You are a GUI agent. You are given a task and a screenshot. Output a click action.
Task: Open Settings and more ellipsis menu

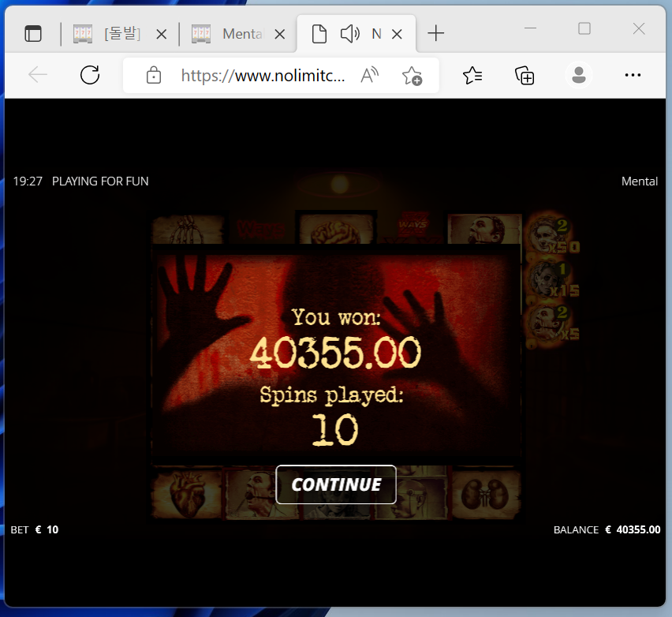633,75
